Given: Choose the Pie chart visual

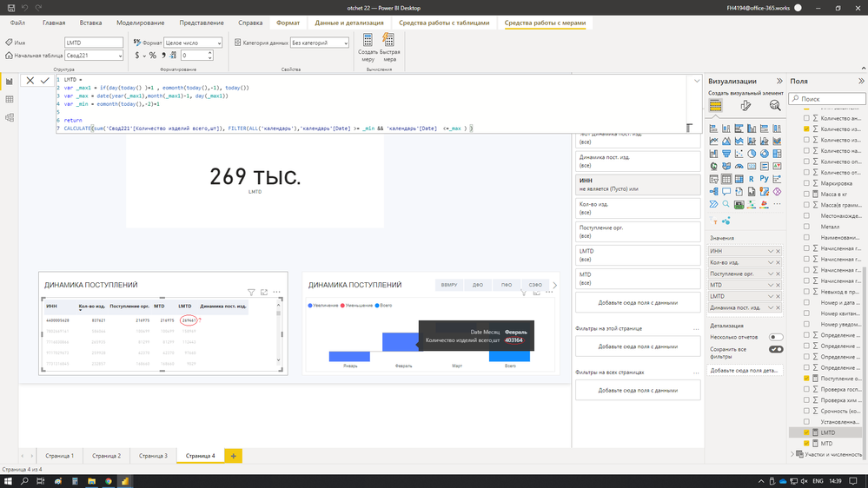Looking at the screenshot, I should [x=752, y=154].
